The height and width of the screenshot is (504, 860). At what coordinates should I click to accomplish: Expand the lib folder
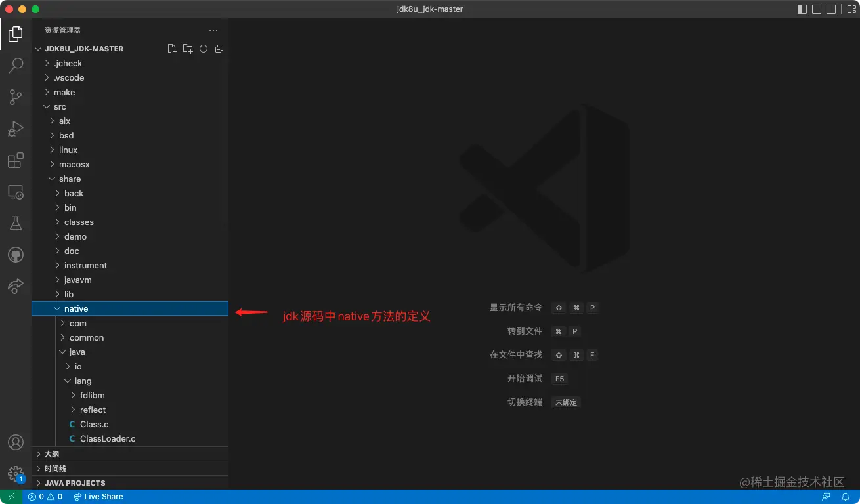130,294
